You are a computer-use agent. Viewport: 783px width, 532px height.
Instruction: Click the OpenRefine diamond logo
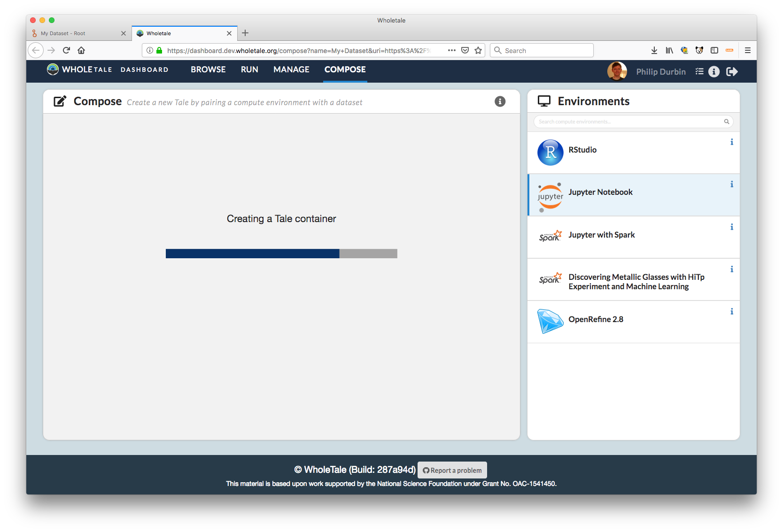[550, 321]
